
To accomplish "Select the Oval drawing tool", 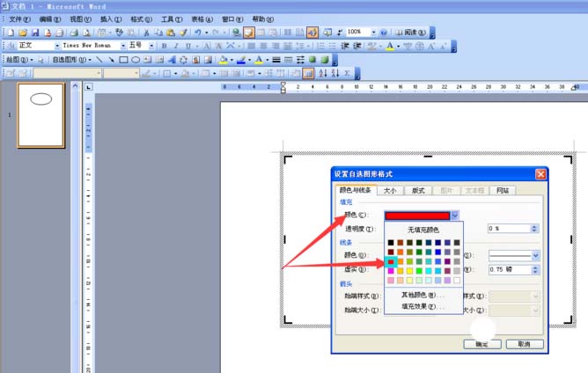I will (x=136, y=60).
